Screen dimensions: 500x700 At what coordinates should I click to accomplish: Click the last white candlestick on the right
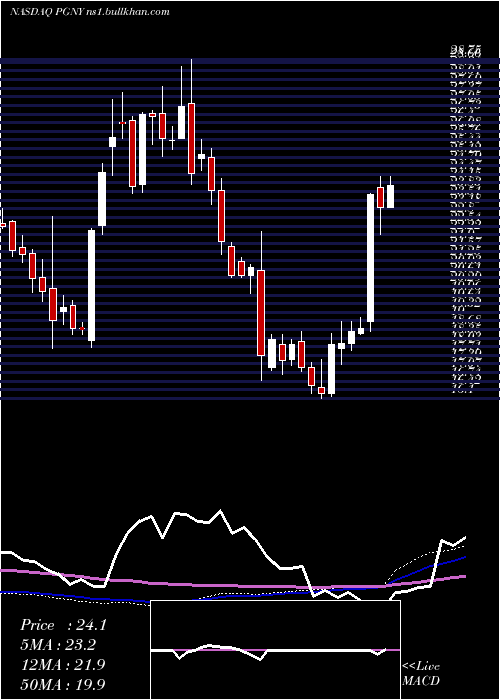(390, 196)
